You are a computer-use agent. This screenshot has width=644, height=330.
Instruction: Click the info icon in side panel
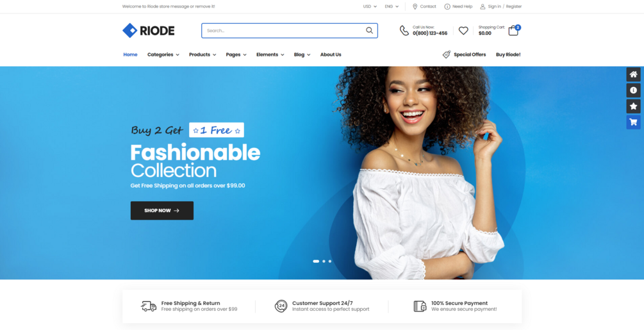[x=633, y=90]
